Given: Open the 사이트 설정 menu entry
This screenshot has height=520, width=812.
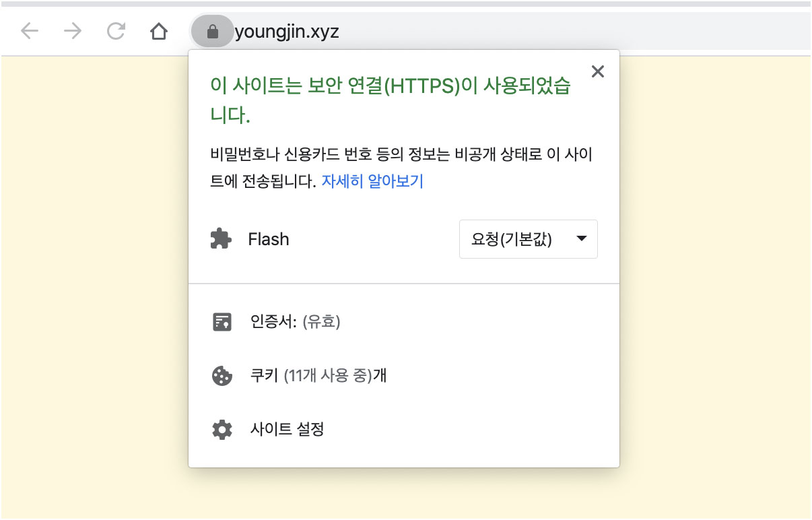Looking at the screenshot, I should (404, 429).
